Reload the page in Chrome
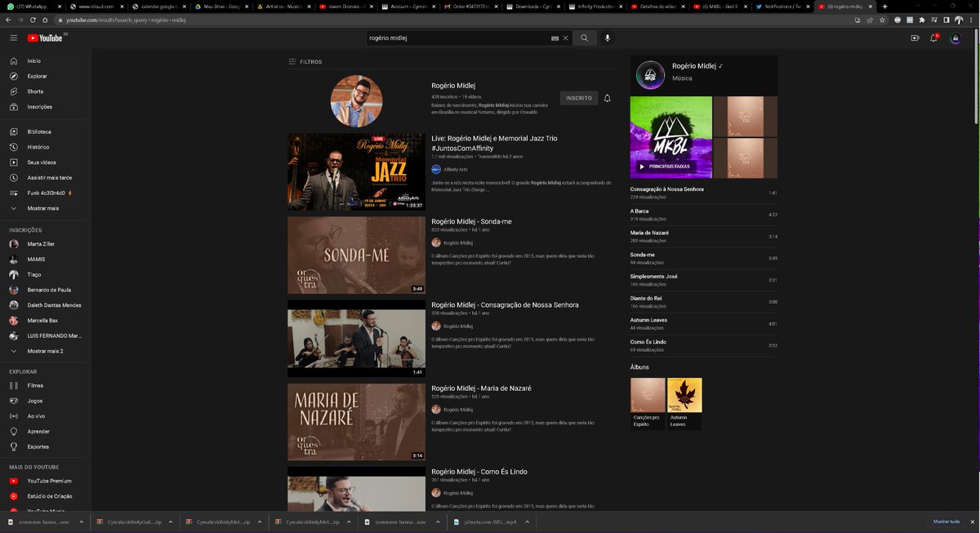This screenshot has width=980, height=533. [x=31, y=20]
